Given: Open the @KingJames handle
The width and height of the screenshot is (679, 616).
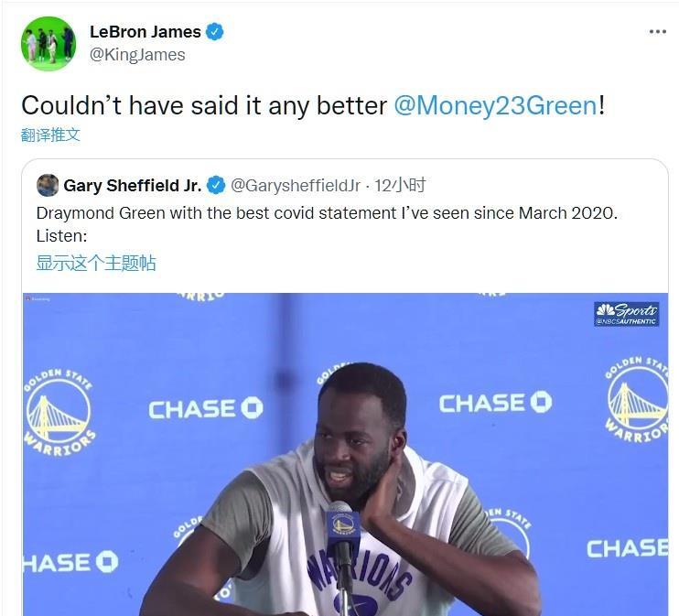Looking at the screenshot, I should [x=137, y=55].
